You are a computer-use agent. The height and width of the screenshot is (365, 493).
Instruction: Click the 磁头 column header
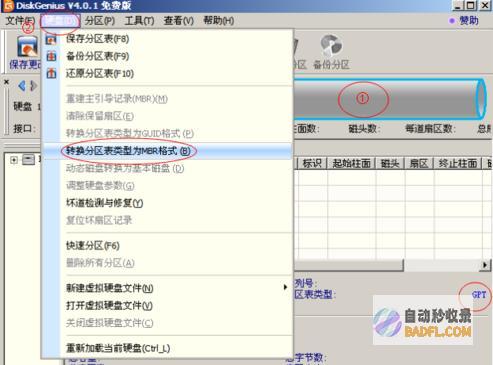(x=390, y=163)
